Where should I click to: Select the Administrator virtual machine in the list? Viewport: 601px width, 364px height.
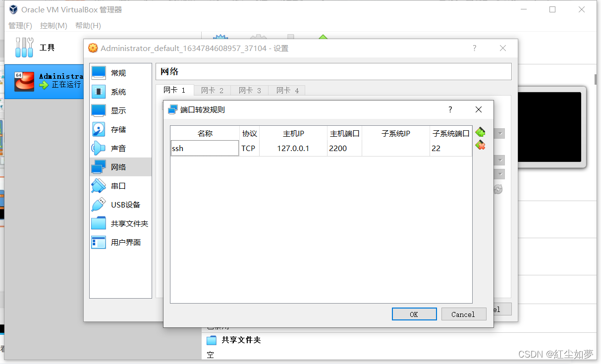(x=45, y=81)
